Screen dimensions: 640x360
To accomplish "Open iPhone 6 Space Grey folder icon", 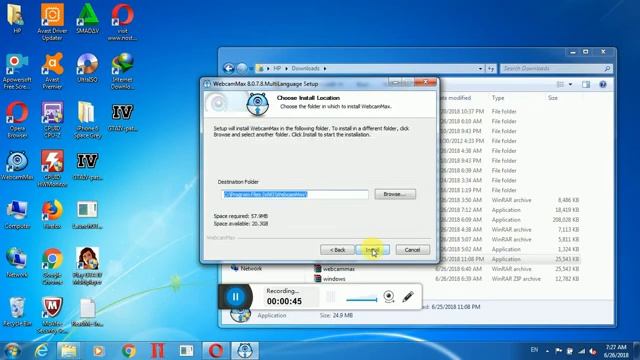I will [87, 120].
